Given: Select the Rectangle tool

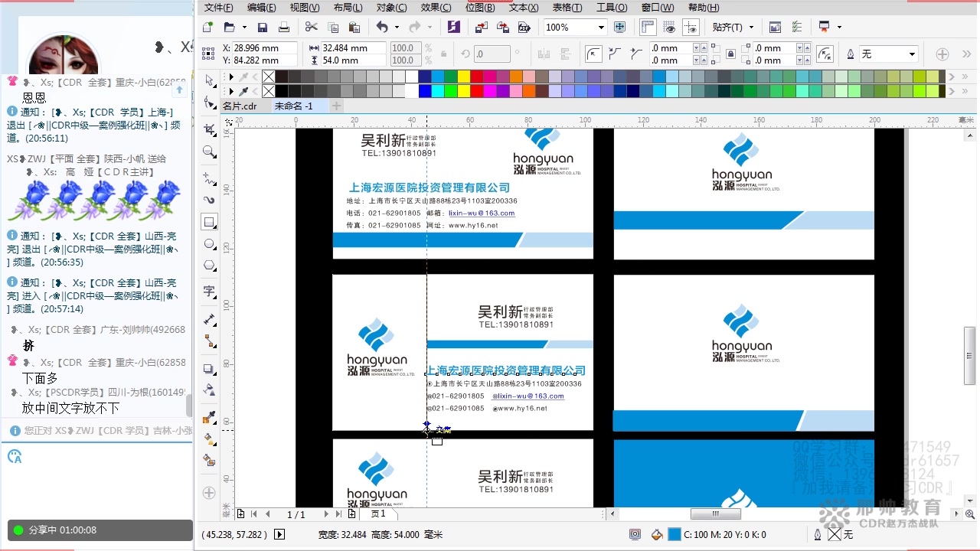Looking at the screenshot, I should point(208,221).
